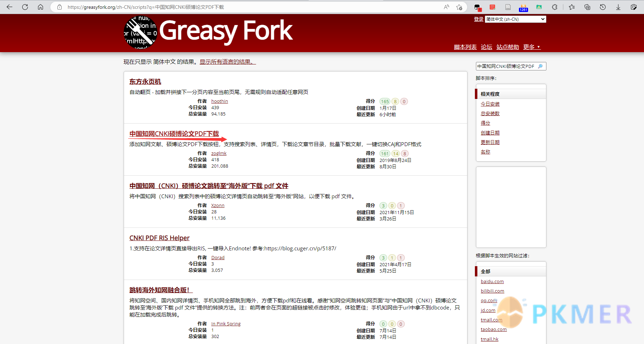Open 脚本列表 in site navigation
Image resolution: width=644 pixels, height=344 pixels.
coord(465,47)
